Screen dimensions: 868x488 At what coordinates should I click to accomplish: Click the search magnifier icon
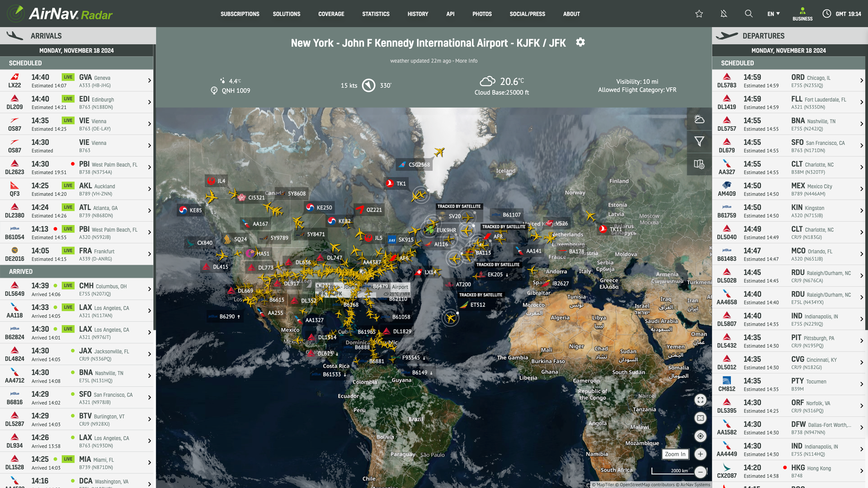(x=749, y=14)
